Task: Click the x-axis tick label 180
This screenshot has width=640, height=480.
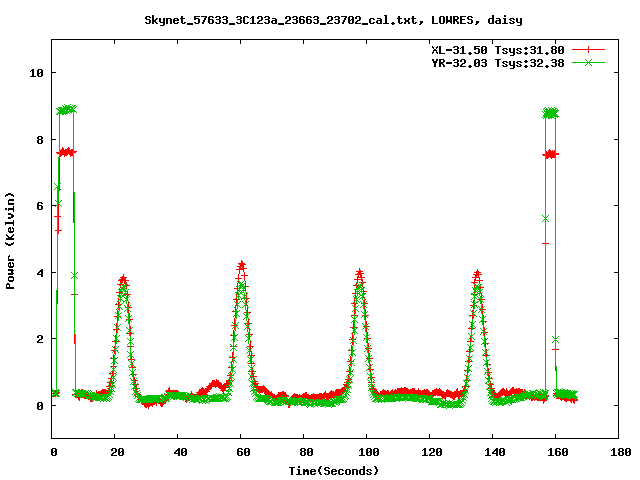Action: pos(619,452)
